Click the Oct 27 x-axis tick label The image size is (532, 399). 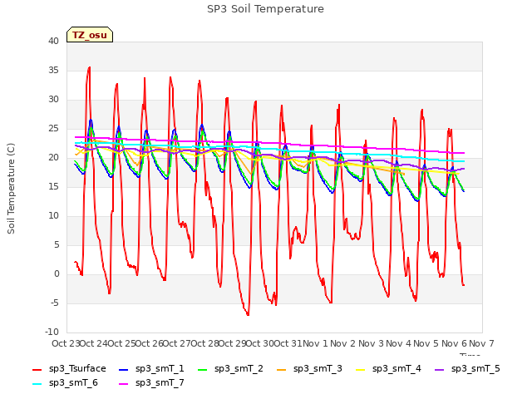click(x=177, y=343)
